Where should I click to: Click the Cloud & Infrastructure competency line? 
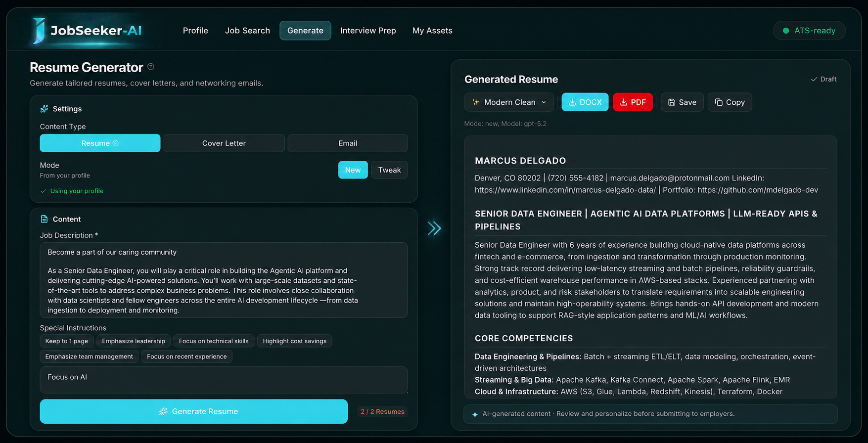pyautogui.click(x=629, y=392)
